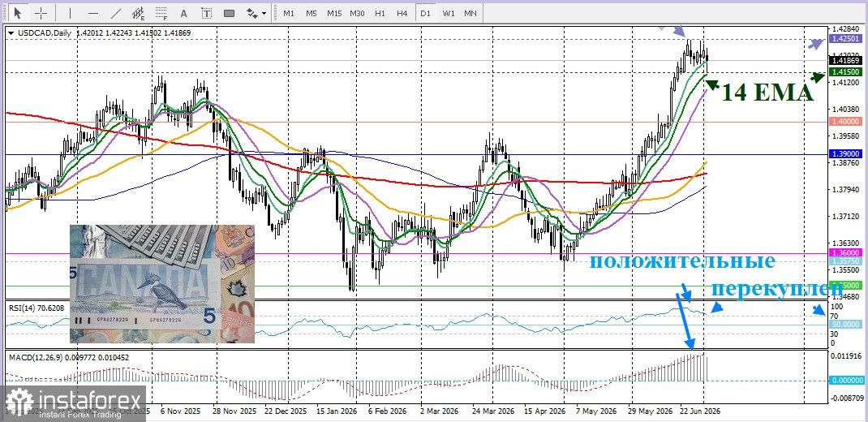This screenshot has width=868, height=422.
Task: Click the USDCAD,Daily chart title
Action: click(x=45, y=33)
